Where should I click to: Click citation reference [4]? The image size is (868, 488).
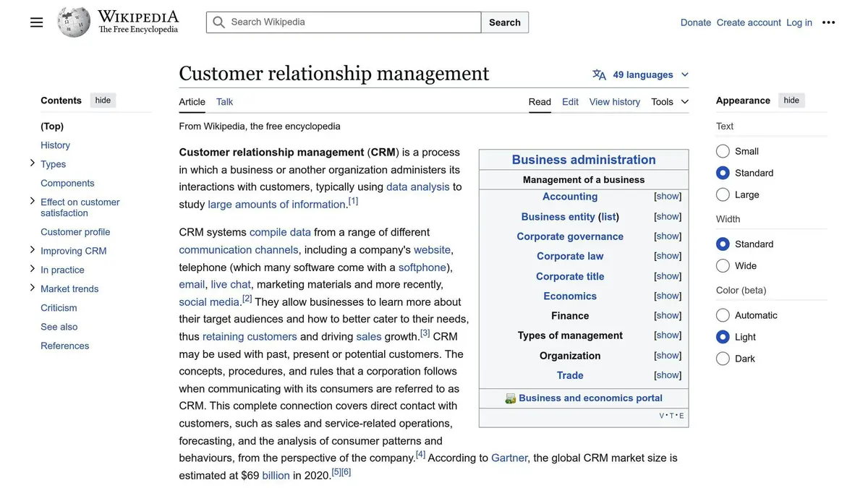click(421, 455)
